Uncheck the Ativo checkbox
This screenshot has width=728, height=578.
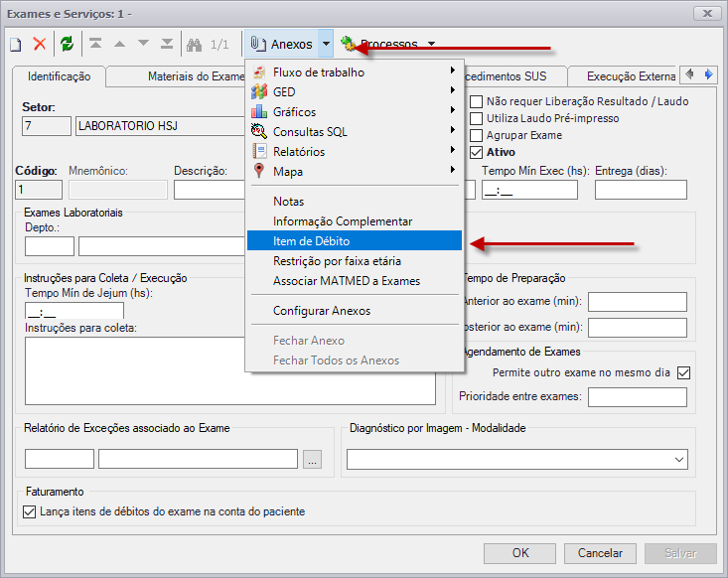pyautogui.click(x=477, y=152)
